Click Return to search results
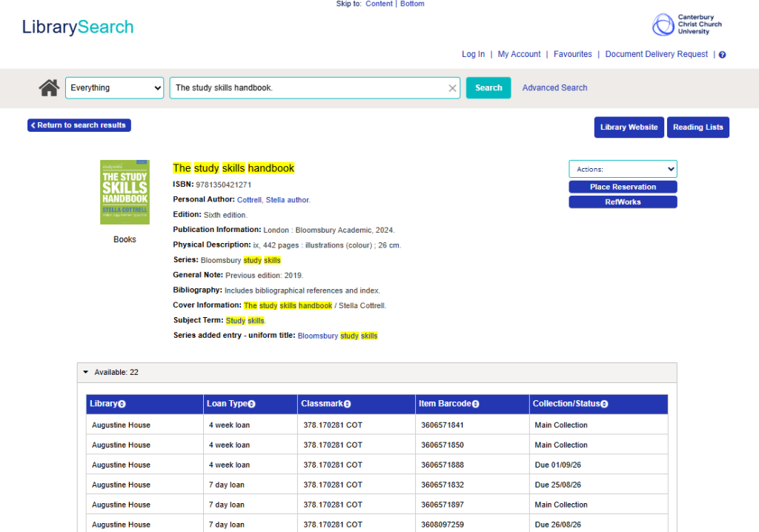This screenshot has width=759, height=532. click(x=79, y=125)
